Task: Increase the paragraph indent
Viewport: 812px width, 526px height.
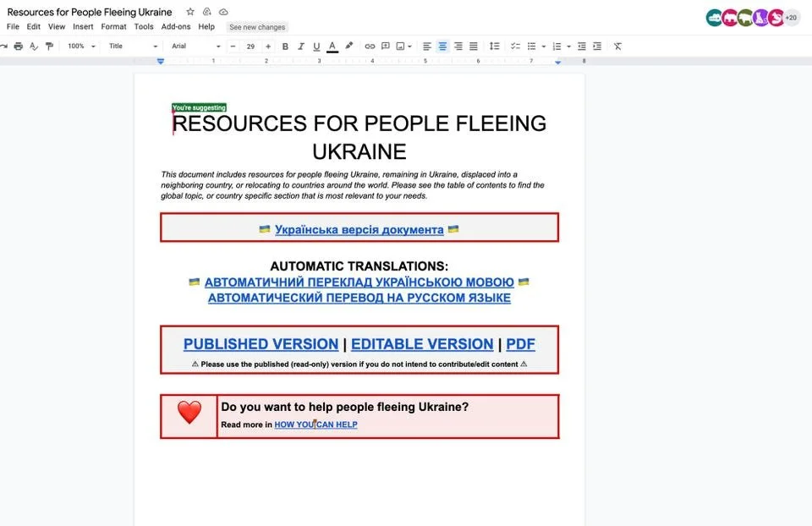Action: point(597,46)
